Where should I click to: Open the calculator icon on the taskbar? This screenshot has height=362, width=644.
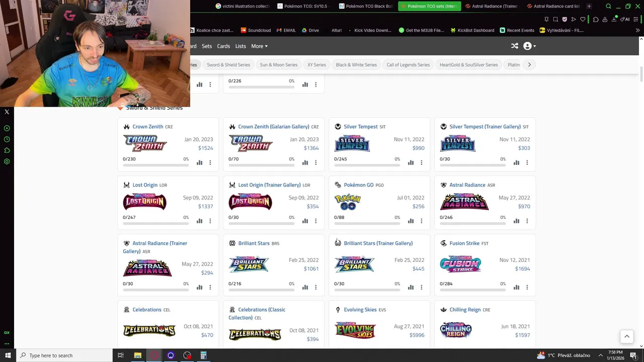[203, 355]
